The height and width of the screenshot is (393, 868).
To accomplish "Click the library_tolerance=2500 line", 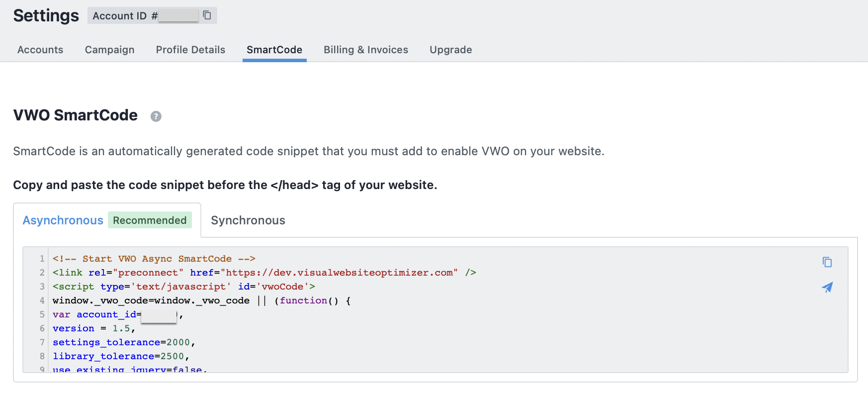I will pos(121,356).
